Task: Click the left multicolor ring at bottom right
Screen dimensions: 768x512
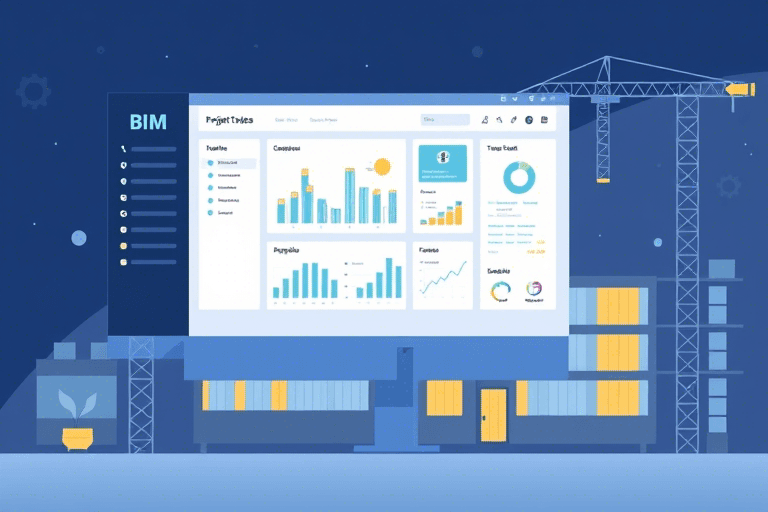Action: [501, 290]
